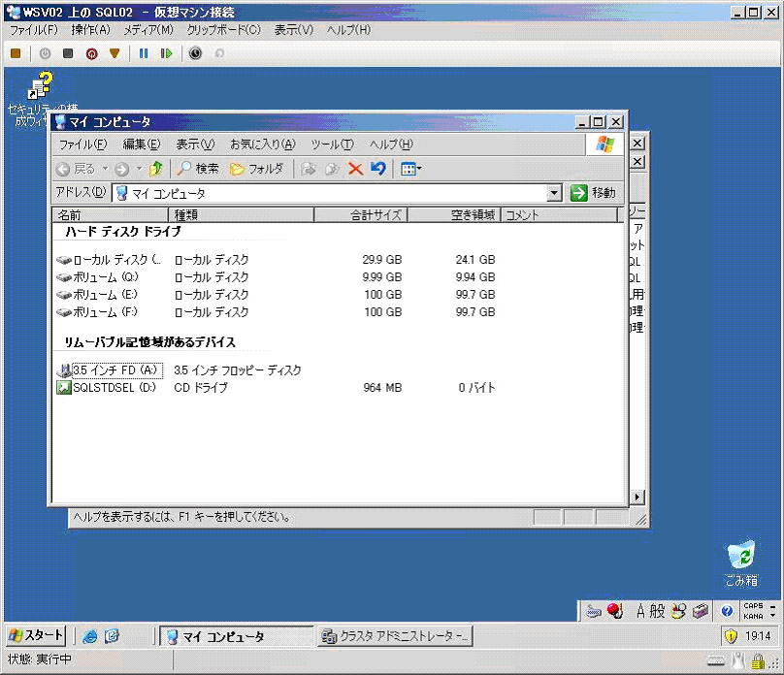
Task: Click the VM snapshot icon
Action: click(x=195, y=53)
